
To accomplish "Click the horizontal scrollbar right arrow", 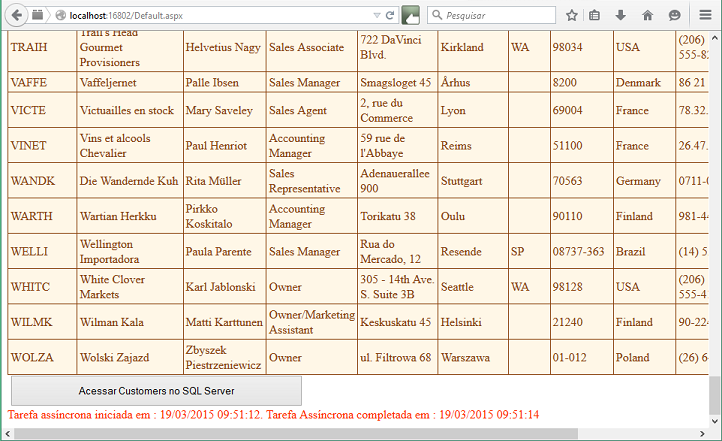I will (702, 434).
